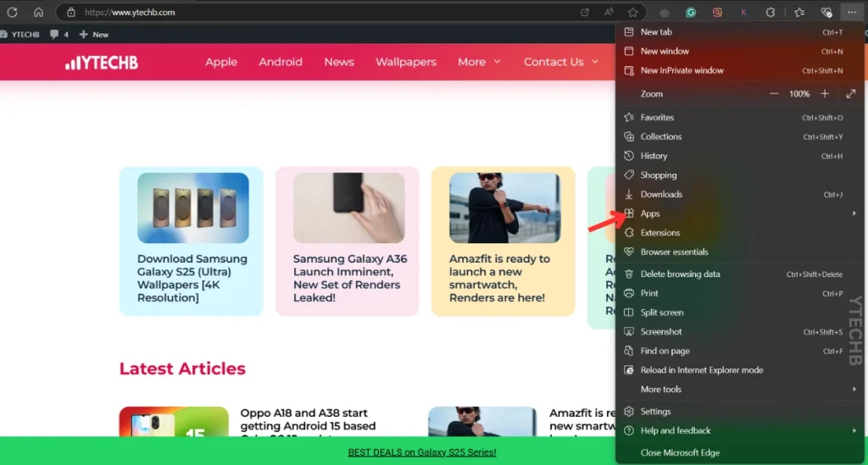Click the Delete browsing data trash icon
Image resolution: width=868 pixels, height=465 pixels.
[x=629, y=274]
